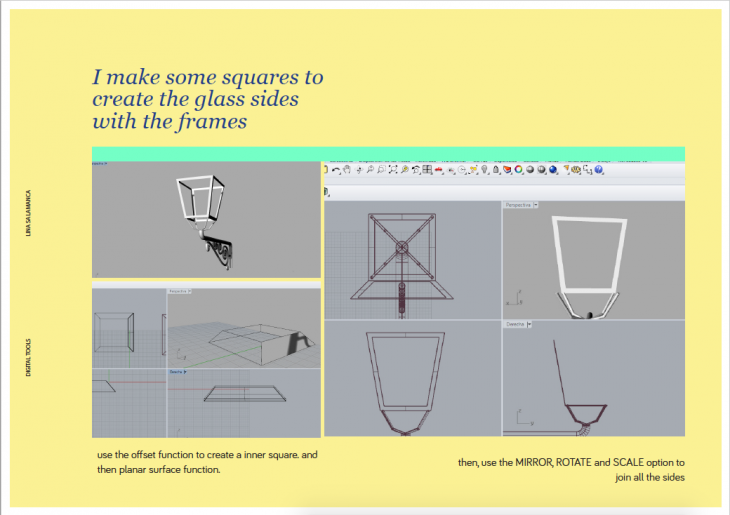The image size is (730, 515).
Task: Click the padlock lock icon in toolbar
Action: (496, 170)
